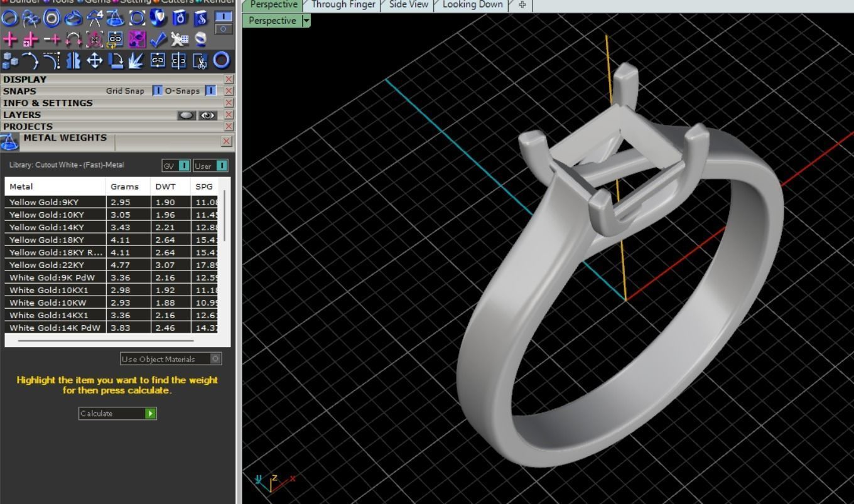The image size is (854, 504).
Task: Click the split chain link icon
Action: pos(180,60)
